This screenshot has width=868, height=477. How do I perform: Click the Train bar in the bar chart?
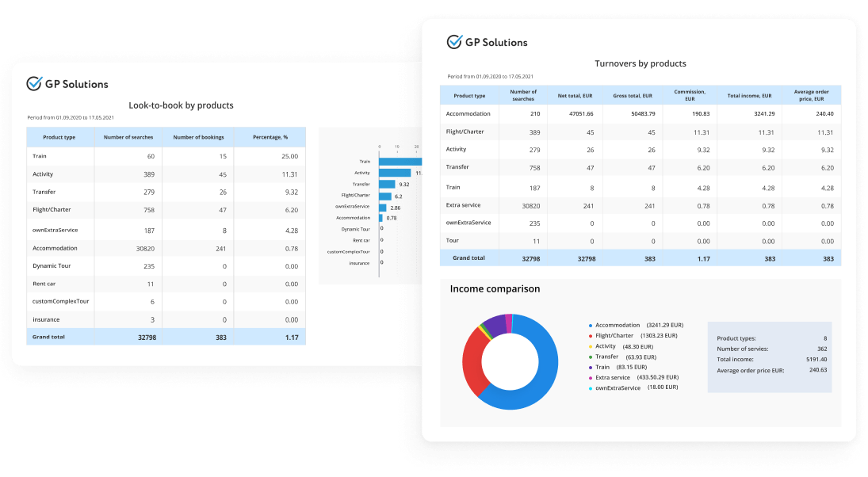[x=400, y=162]
